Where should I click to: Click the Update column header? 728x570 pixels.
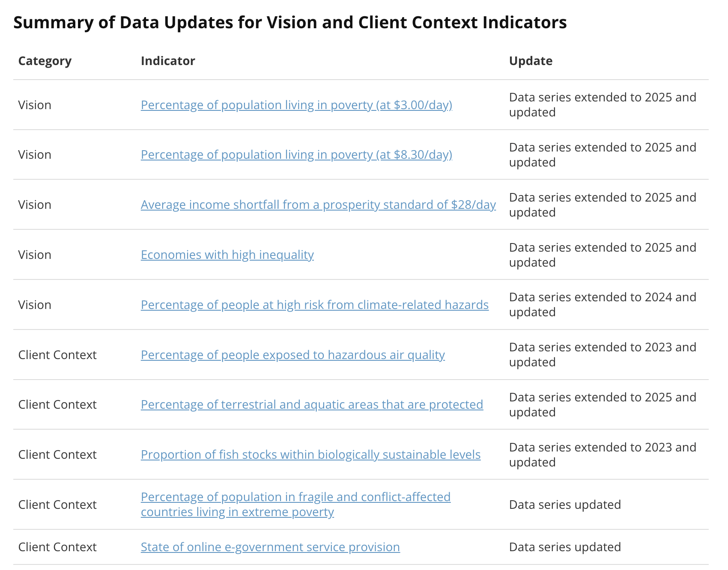531,61
